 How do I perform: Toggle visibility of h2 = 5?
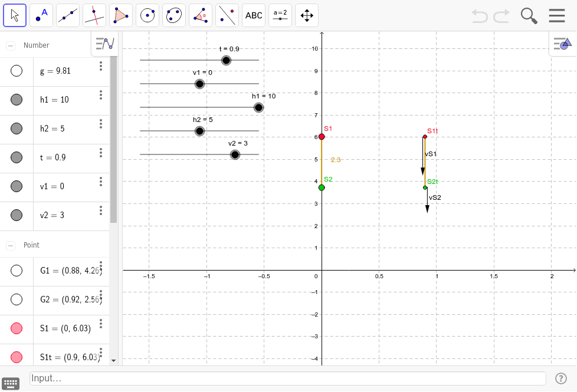click(17, 129)
